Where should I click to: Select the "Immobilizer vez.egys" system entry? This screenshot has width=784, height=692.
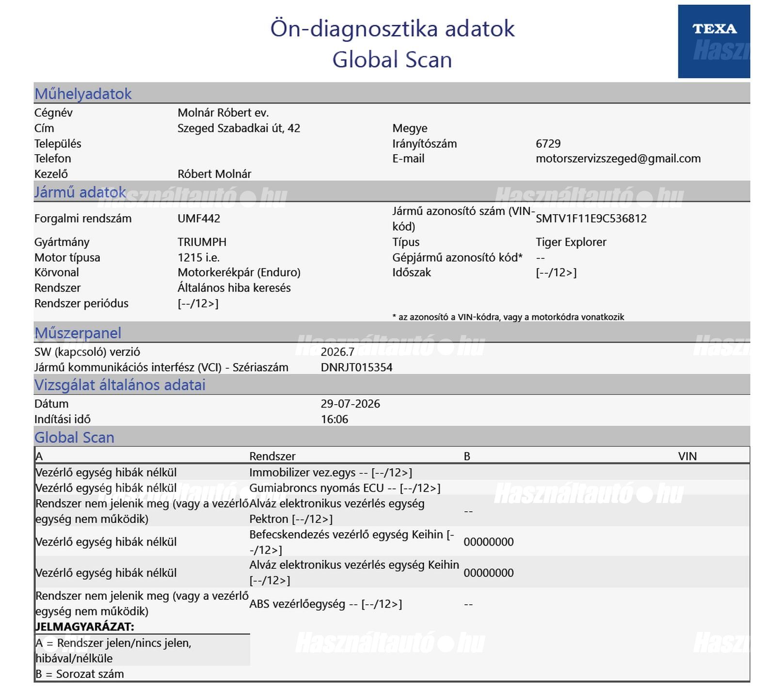click(331, 473)
